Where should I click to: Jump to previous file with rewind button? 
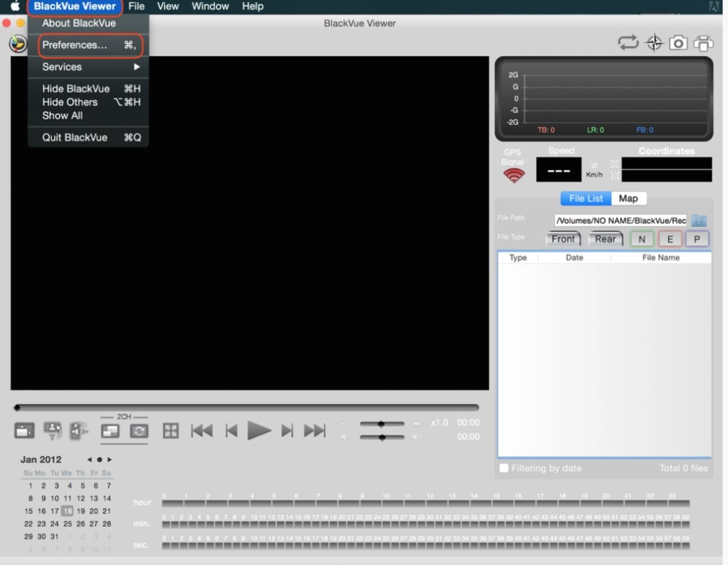[202, 431]
